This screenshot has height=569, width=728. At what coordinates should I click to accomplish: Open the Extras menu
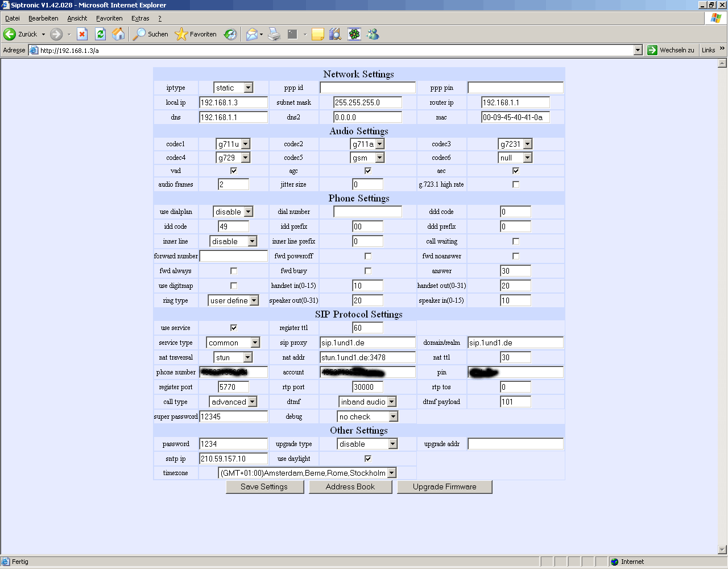click(x=140, y=18)
